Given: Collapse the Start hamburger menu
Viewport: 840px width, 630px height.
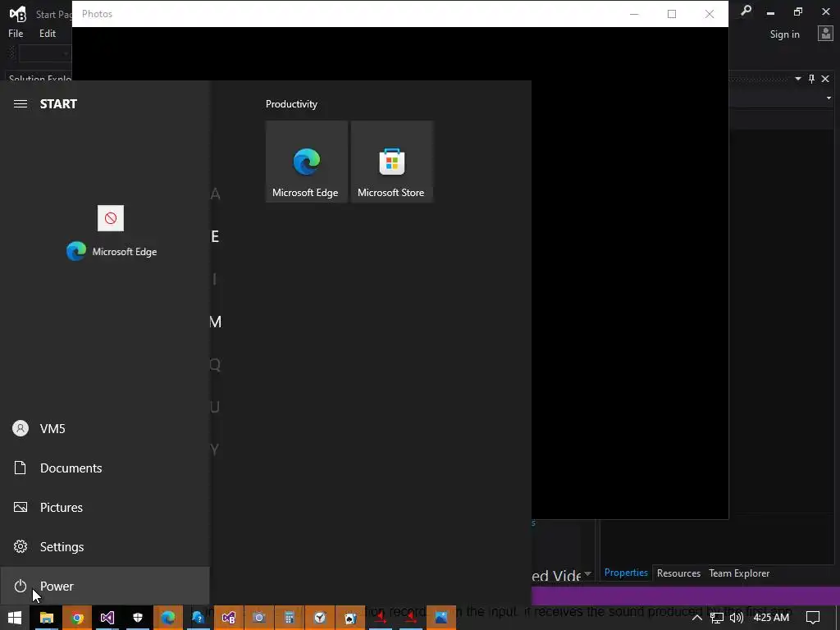Looking at the screenshot, I should pos(21,104).
